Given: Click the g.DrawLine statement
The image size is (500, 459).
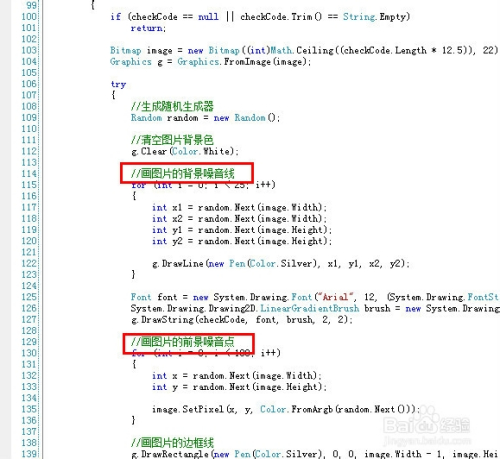Looking at the screenshot, I should click(x=281, y=264).
